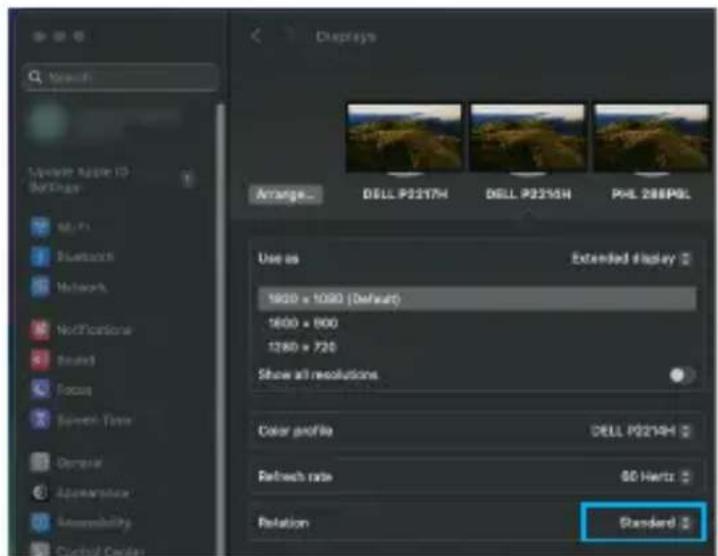This screenshot has width=718, height=556.
Task: Click the Color profile label
Action: [x=295, y=431]
